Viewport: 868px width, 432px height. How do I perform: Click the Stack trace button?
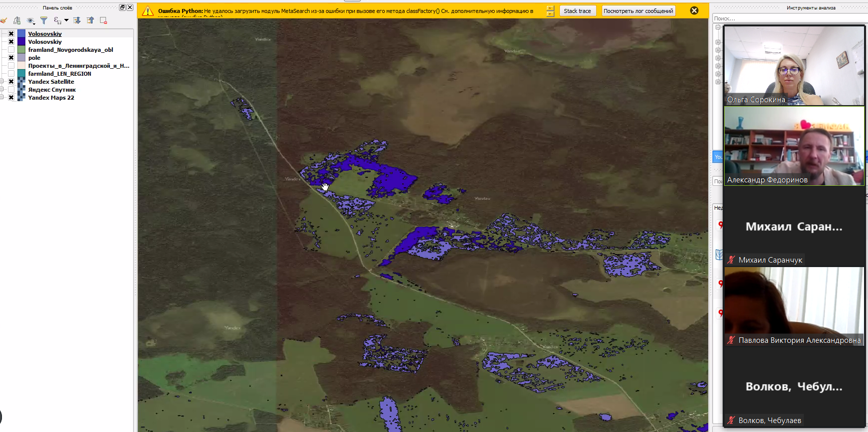[577, 11]
